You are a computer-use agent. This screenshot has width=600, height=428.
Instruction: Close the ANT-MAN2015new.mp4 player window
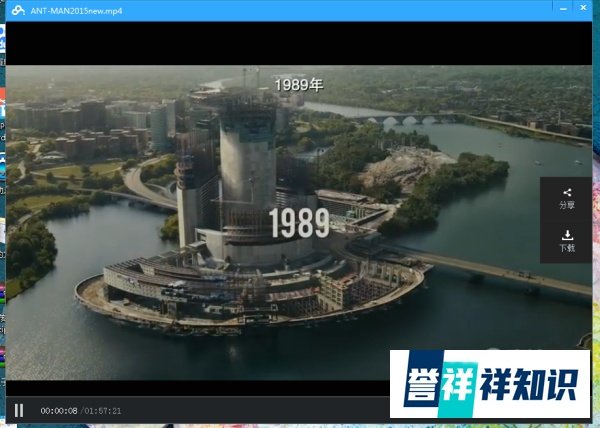(x=583, y=8)
